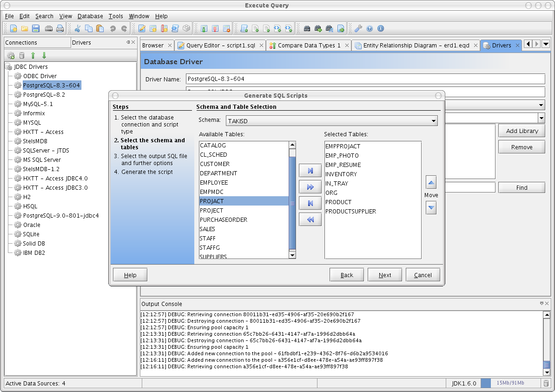
Task: Open preferences via the wrench icon
Action: (357, 28)
